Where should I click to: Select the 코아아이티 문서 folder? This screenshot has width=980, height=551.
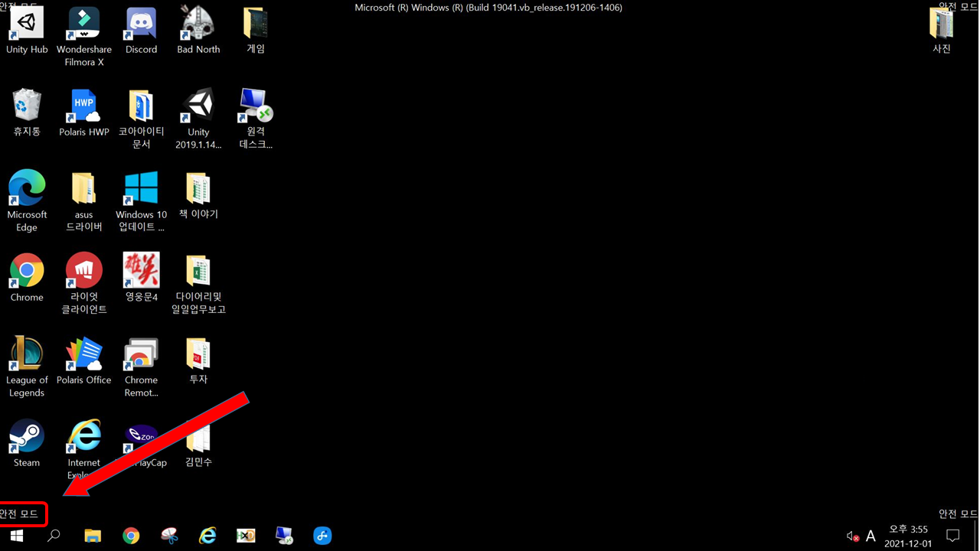141,119
